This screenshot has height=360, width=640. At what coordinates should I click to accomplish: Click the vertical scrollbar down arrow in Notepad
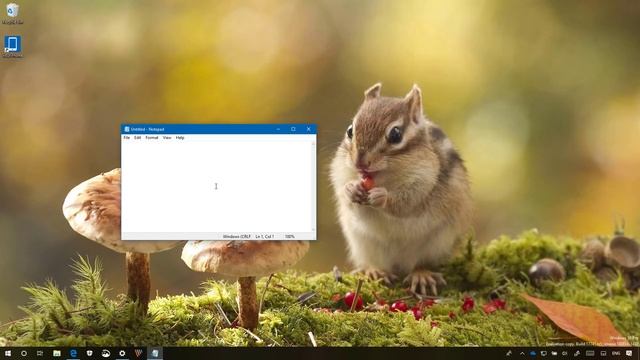(x=313, y=230)
